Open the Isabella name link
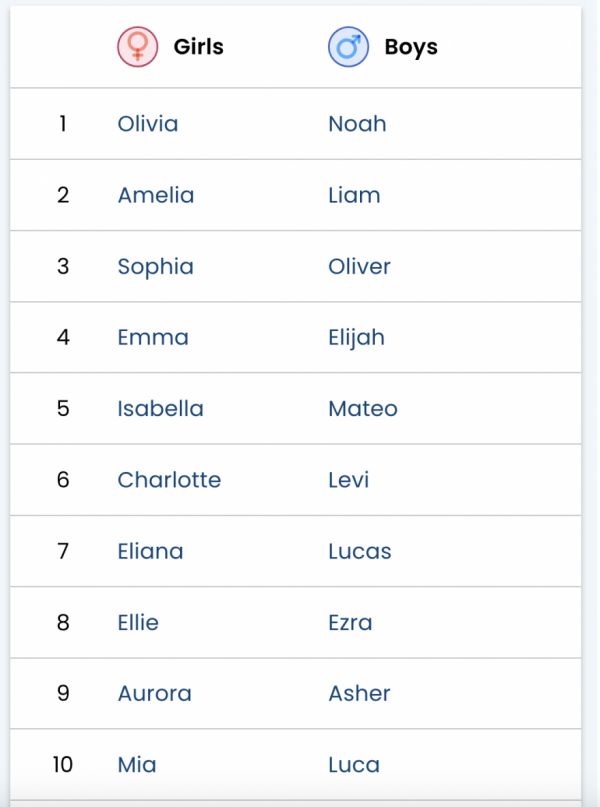 point(160,408)
